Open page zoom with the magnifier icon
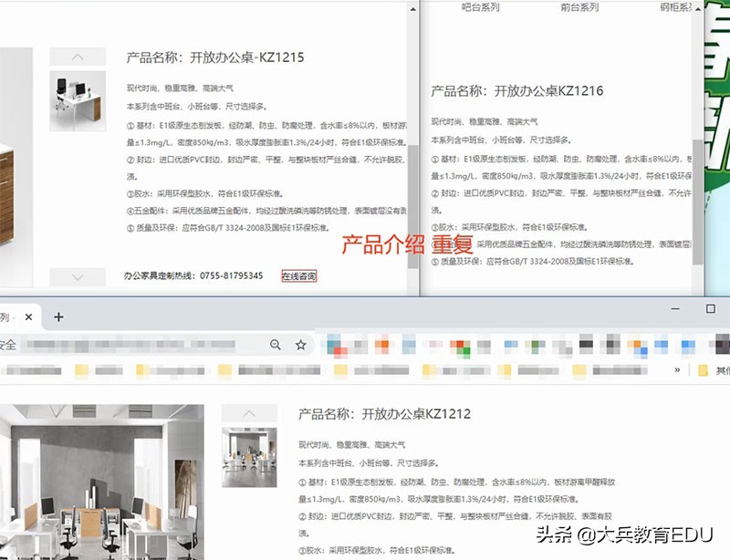730x560 pixels. coord(276,346)
